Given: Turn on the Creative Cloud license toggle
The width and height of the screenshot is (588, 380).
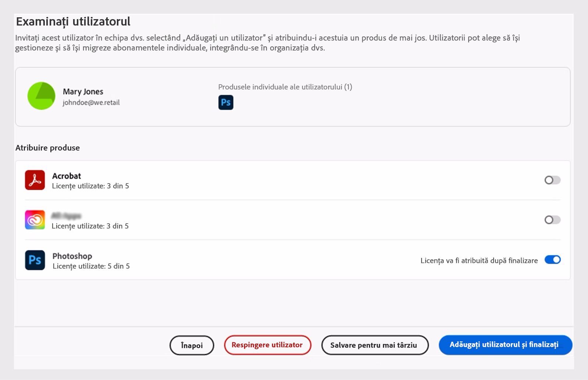Looking at the screenshot, I should point(552,220).
